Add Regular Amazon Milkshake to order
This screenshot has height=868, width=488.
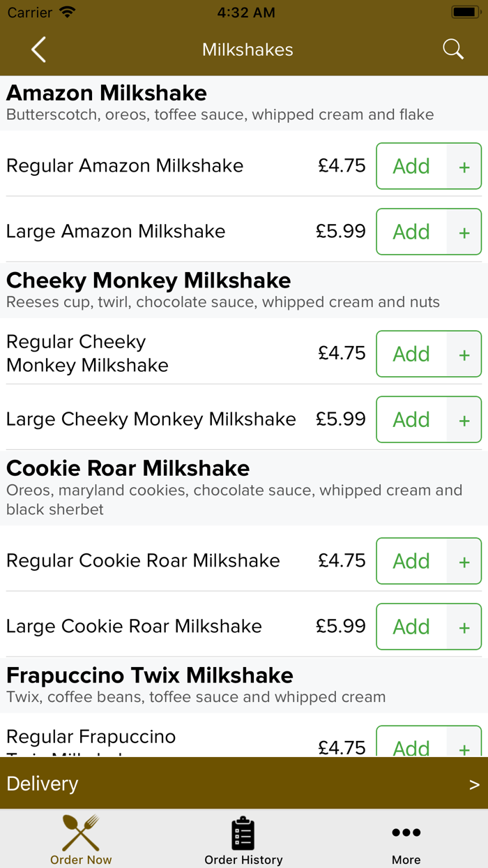pos(411,166)
